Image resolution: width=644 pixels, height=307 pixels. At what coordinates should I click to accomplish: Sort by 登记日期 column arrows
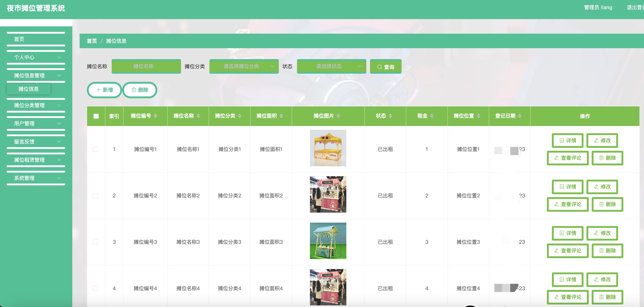tap(520, 116)
